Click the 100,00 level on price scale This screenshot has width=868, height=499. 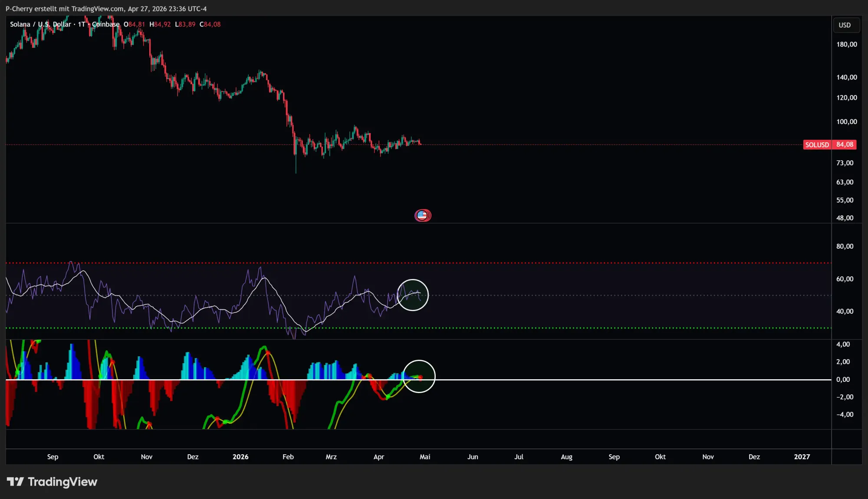pyautogui.click(x=846, y=122)
